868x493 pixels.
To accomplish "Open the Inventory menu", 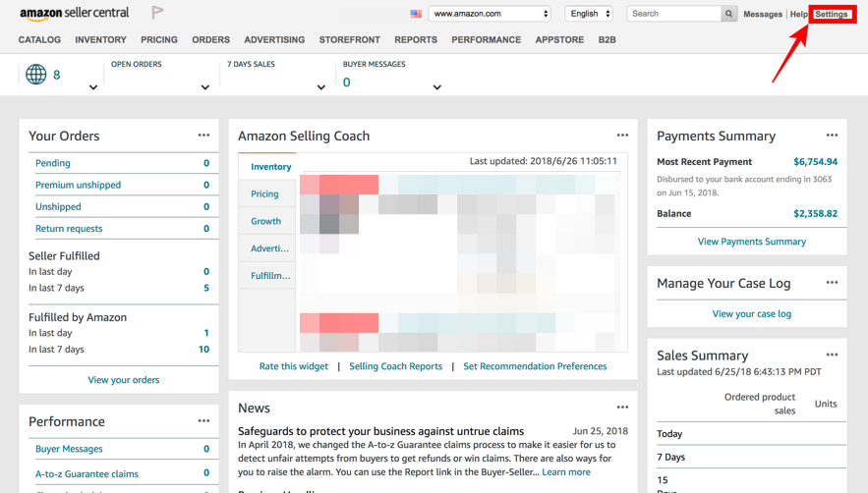I will click(100, 40).
